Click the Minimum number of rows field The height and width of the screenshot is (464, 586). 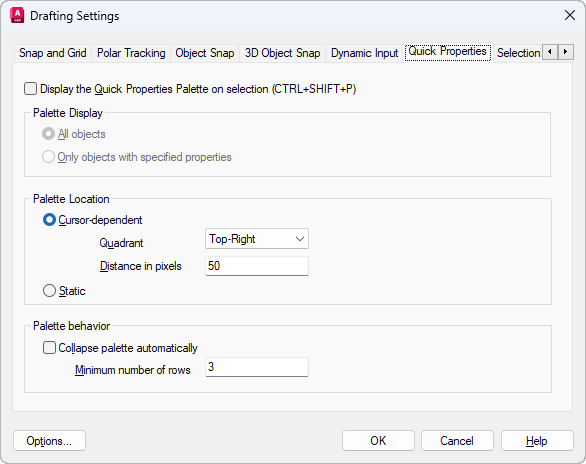click(257, 367)
